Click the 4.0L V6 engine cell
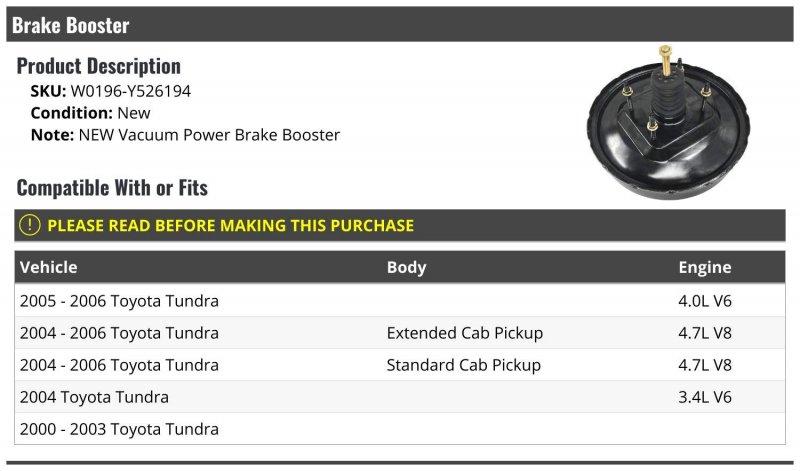This screenshot has height=471, width=800. (x=705, y=301)
